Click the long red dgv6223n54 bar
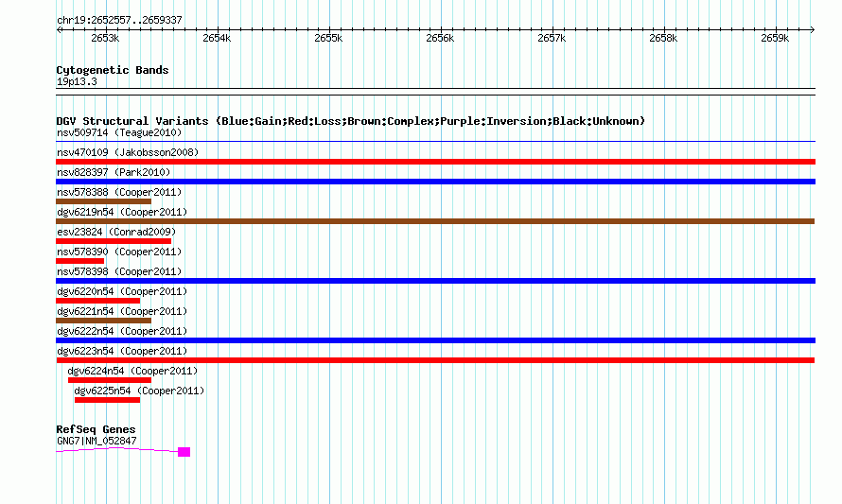The height and width of the screenshot is (504, 842). point(435,360)
